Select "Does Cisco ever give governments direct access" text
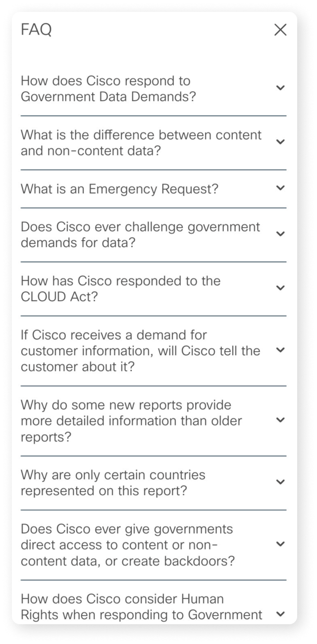This screenshot has width=317, height=644. click(x=128, y=545)
